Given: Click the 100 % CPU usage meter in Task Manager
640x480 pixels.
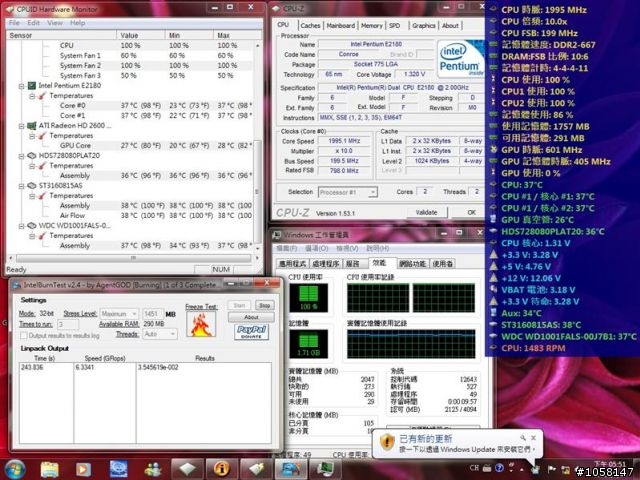Looking at the screenshot, I should pos(309,298).
